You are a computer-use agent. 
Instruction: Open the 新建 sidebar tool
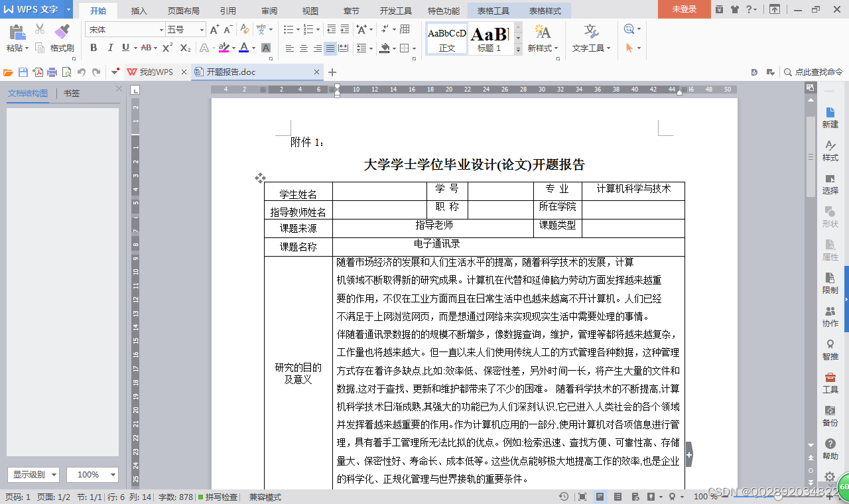point(830,118)
